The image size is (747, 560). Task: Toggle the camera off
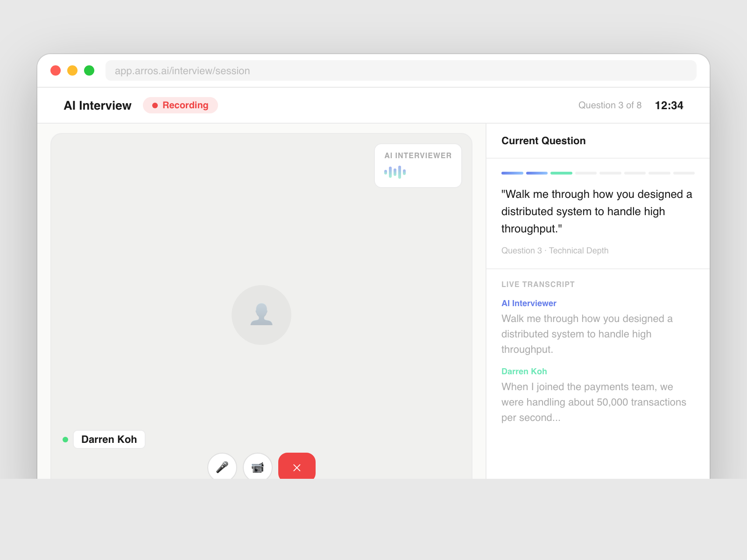coord(258,467)
